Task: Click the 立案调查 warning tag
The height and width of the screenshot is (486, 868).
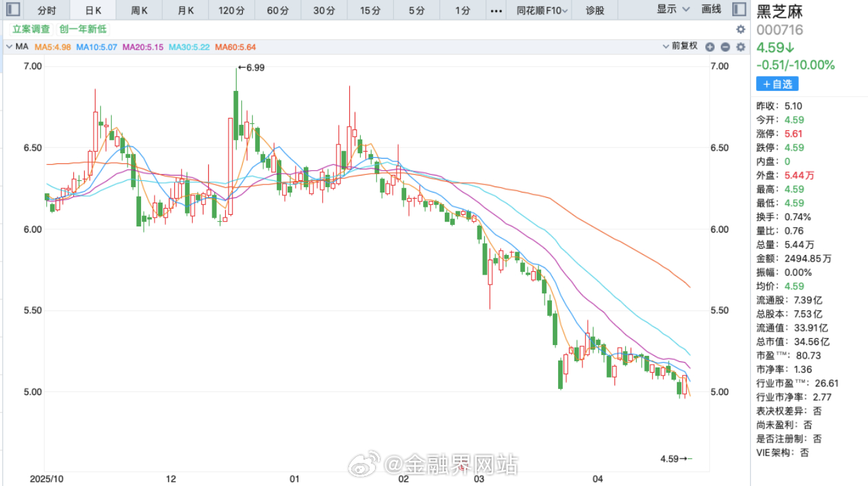Action: point(30,29)
